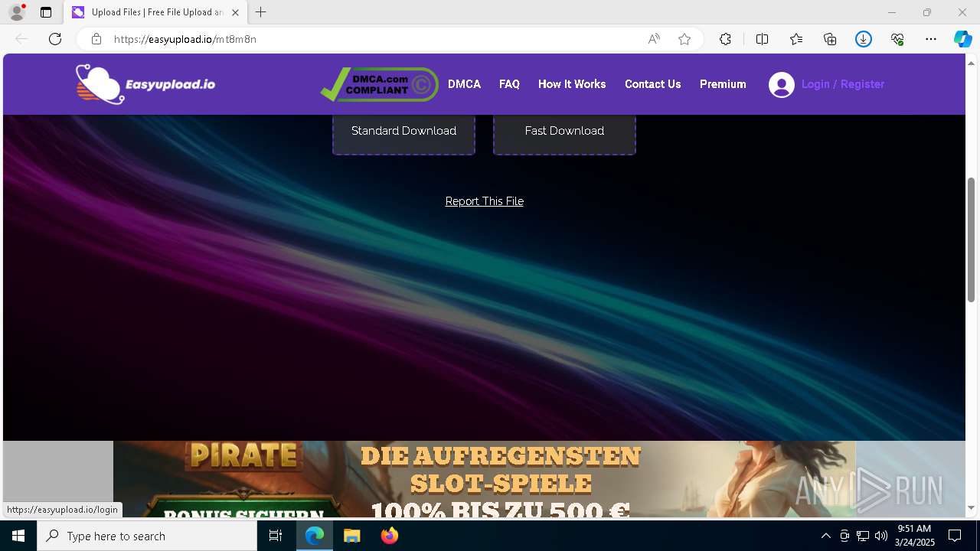Show hidden tray icons chevron
The width and height of the screenshot is (980, 551).
(825, 536)
